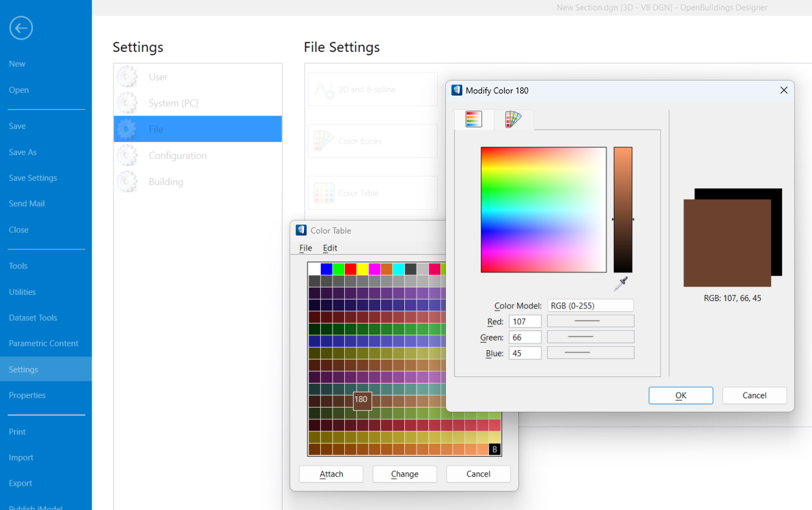Select the Building gear icon

pos(127,182)
